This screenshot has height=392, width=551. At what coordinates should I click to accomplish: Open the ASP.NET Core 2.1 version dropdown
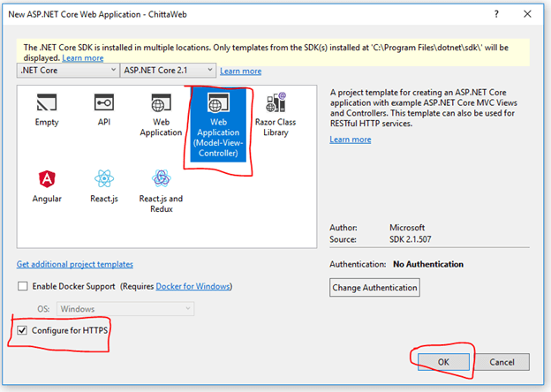click(168, 71)
